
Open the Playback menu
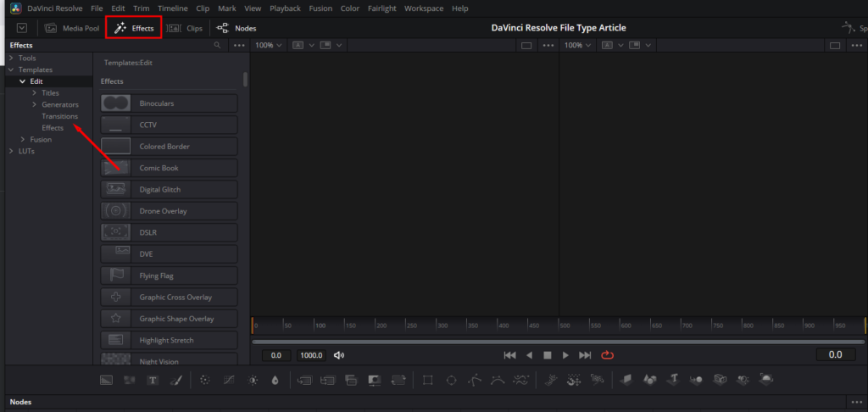point(285,8)
